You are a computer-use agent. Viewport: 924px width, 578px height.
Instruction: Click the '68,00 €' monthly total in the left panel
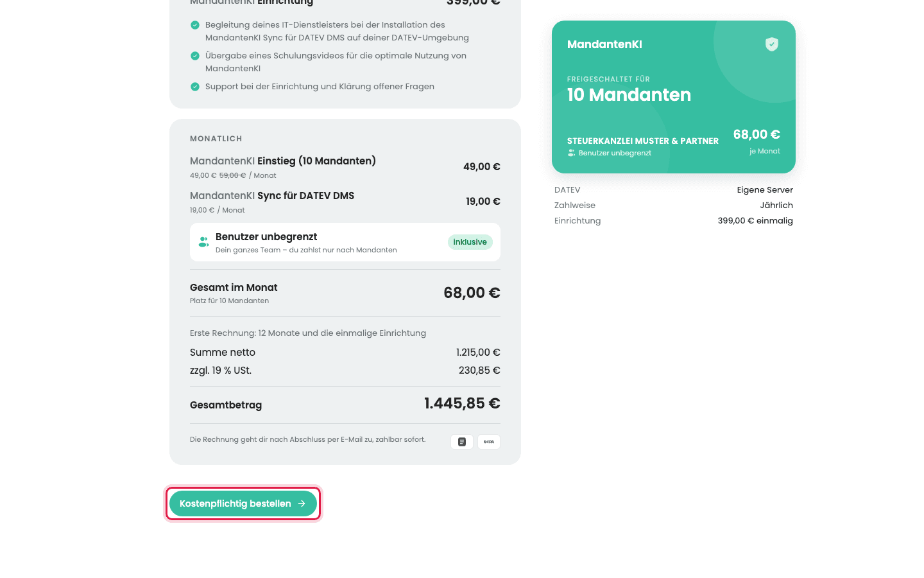472,293
